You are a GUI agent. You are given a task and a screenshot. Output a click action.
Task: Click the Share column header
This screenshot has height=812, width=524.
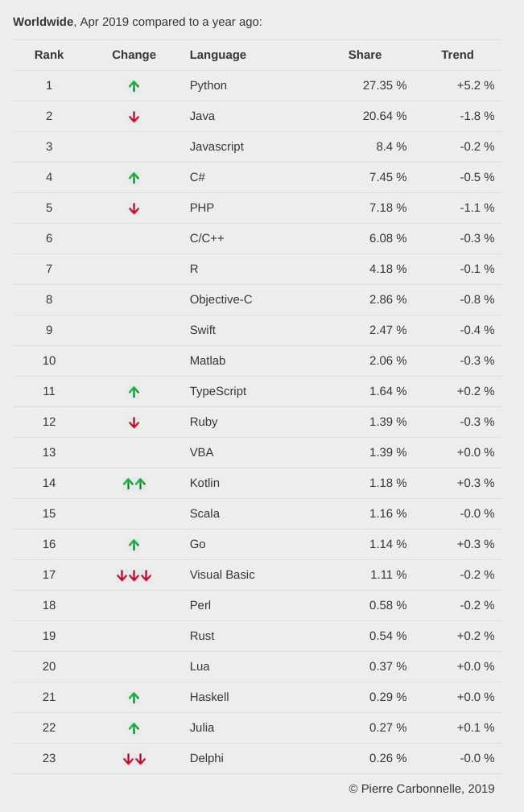tap(365, 55)
